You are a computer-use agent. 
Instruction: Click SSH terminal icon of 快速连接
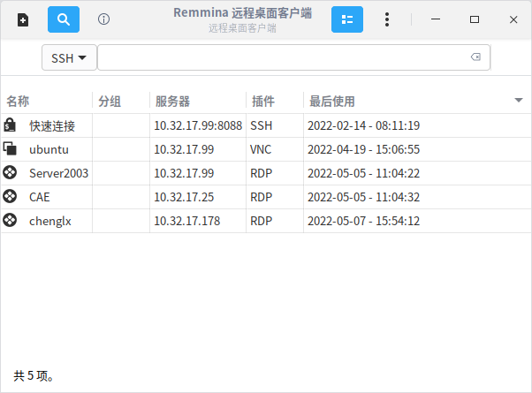click(10, 125)
